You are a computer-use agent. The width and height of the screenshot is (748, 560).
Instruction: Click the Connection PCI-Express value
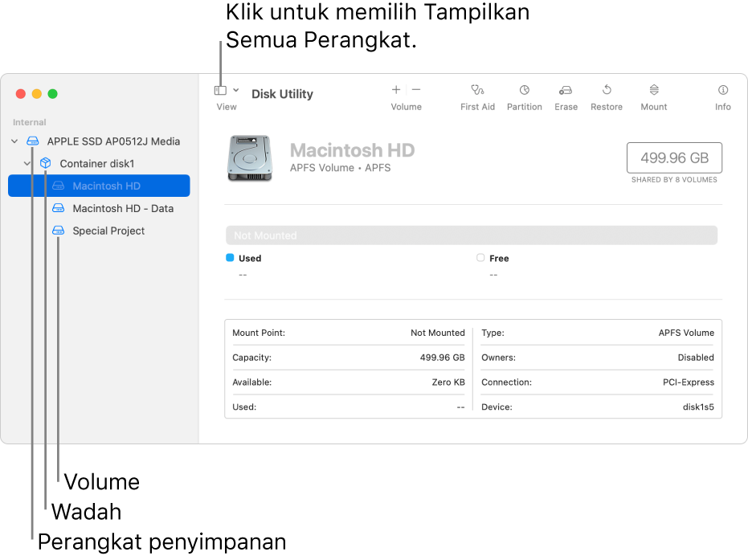pos(689,382)
